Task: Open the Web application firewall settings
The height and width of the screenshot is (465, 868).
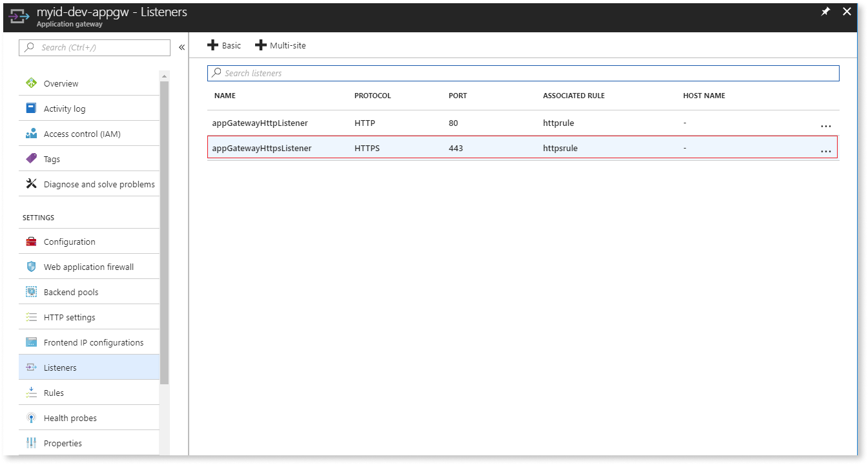Action: point(88,266)
